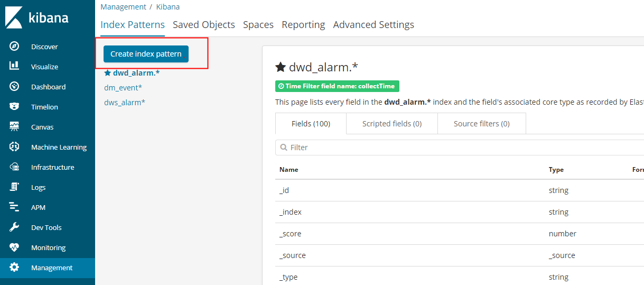Click the Dev Tools wrench icon

point(14,227)
